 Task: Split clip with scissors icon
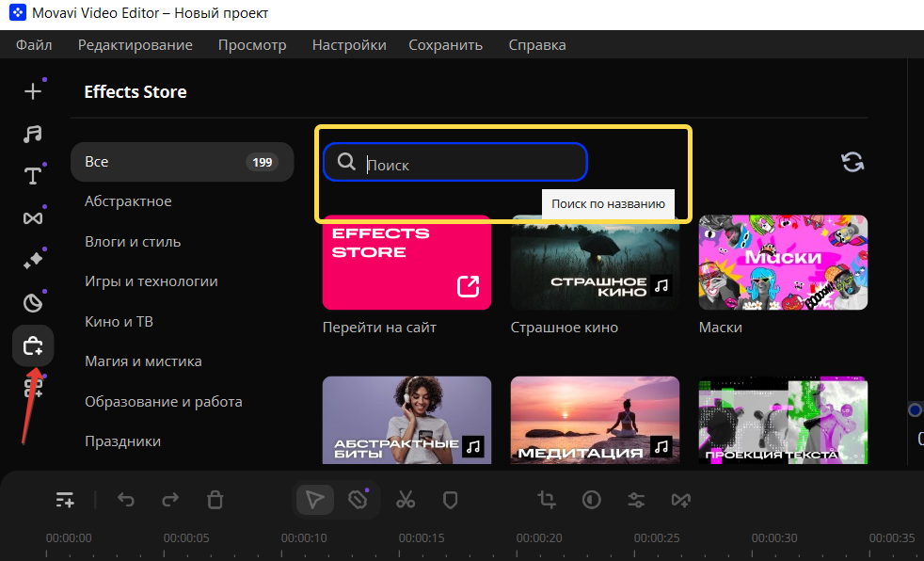click(x=406, y=500)
